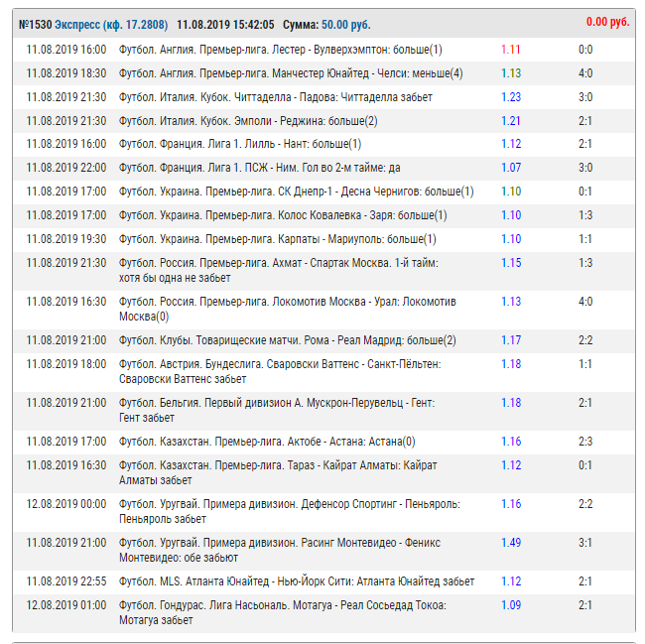This screenshot has height=644, width=645.
Task: Select the Лестер - Вулверхэмптон bet row
Action: click(324, 50)
